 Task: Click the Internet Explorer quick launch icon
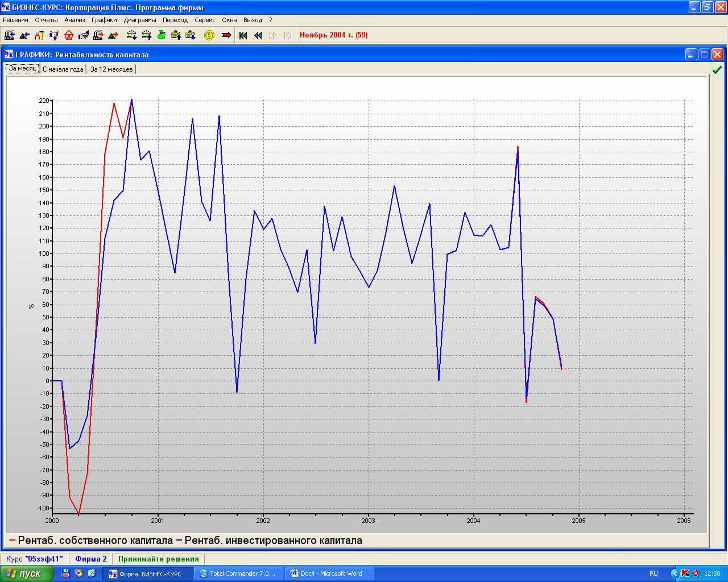91,573
